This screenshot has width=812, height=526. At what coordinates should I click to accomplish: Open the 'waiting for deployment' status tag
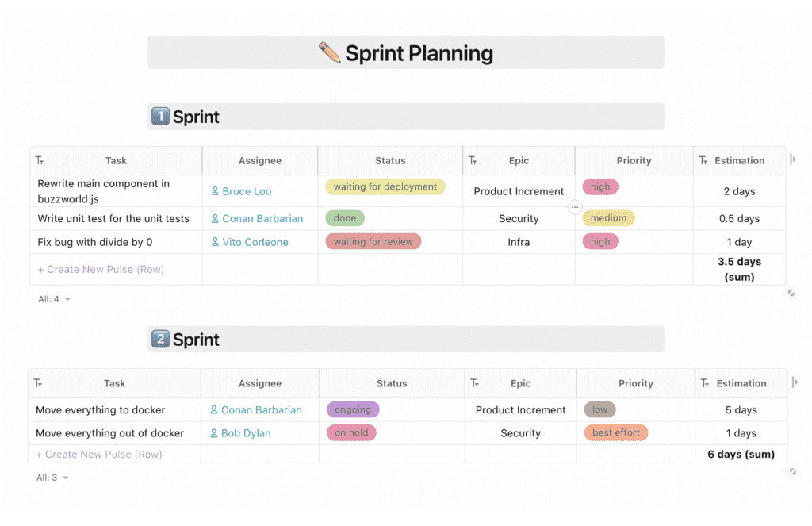(385, 187)
